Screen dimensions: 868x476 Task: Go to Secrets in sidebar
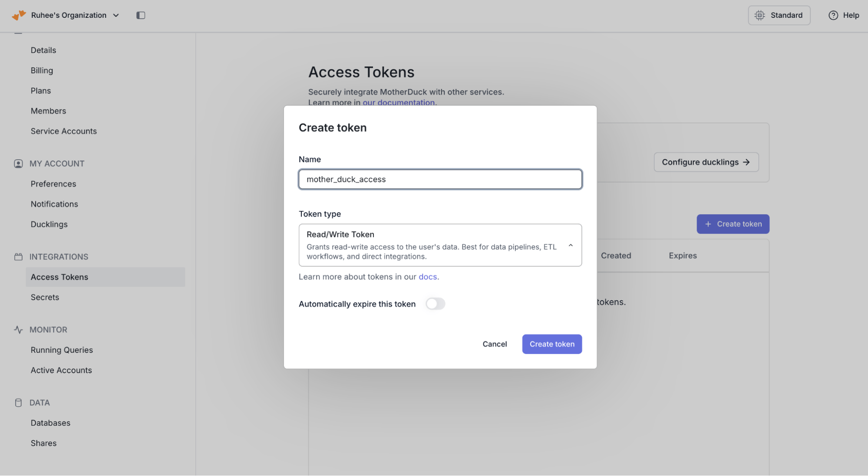point(45,297)
